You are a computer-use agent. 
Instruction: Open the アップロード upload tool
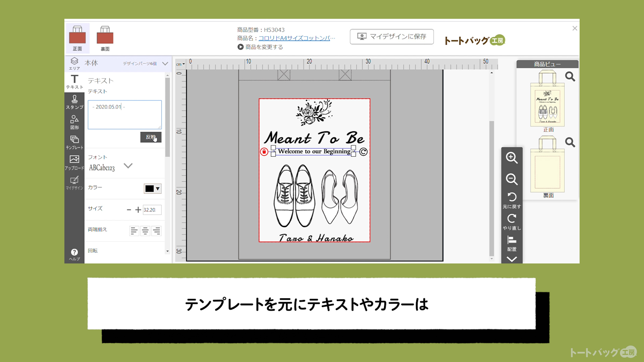[x=74, y=163]
